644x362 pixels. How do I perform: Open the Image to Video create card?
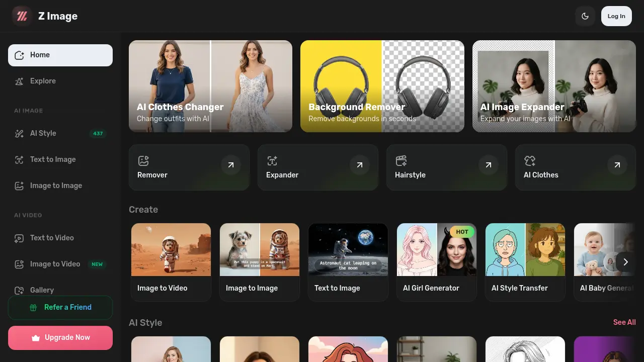coord(171,262)
